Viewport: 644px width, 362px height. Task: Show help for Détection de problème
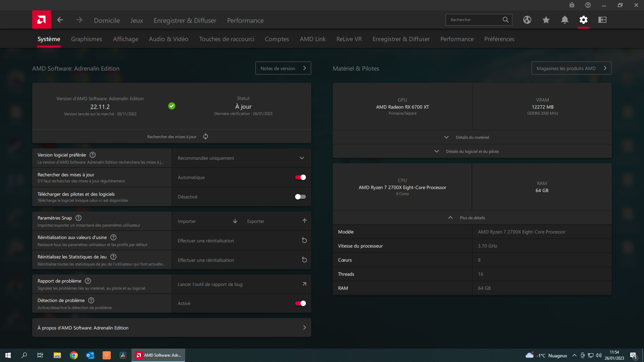tap(91, 300)
